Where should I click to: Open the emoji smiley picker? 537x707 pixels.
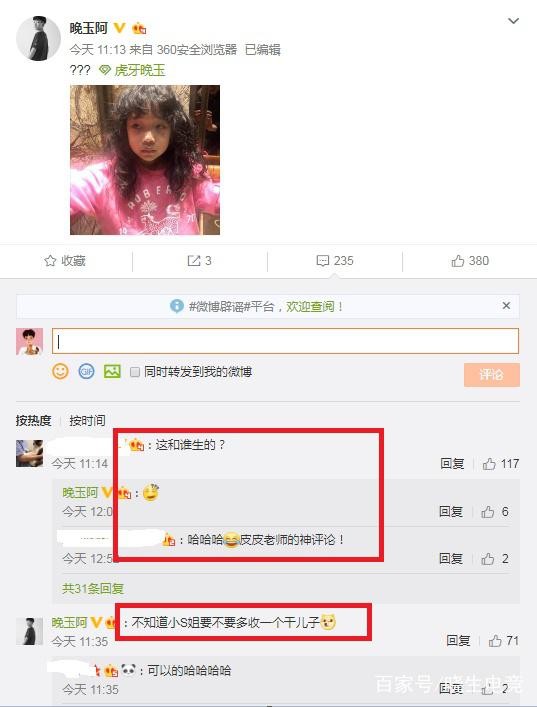click(x=60, y=372)
